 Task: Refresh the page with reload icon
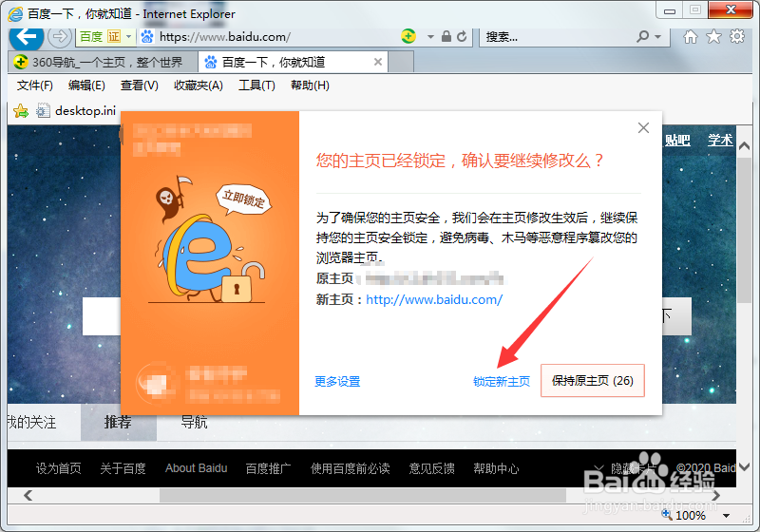pos(462,36)
